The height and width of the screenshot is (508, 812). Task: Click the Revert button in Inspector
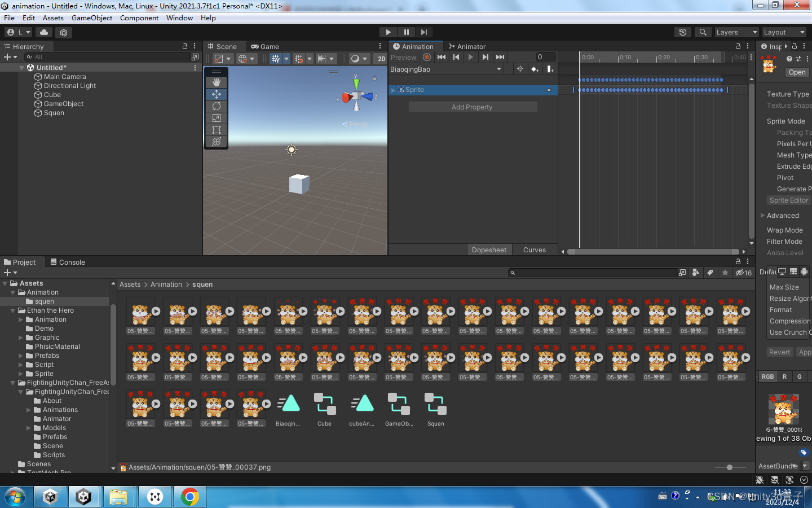click(779, 352)
